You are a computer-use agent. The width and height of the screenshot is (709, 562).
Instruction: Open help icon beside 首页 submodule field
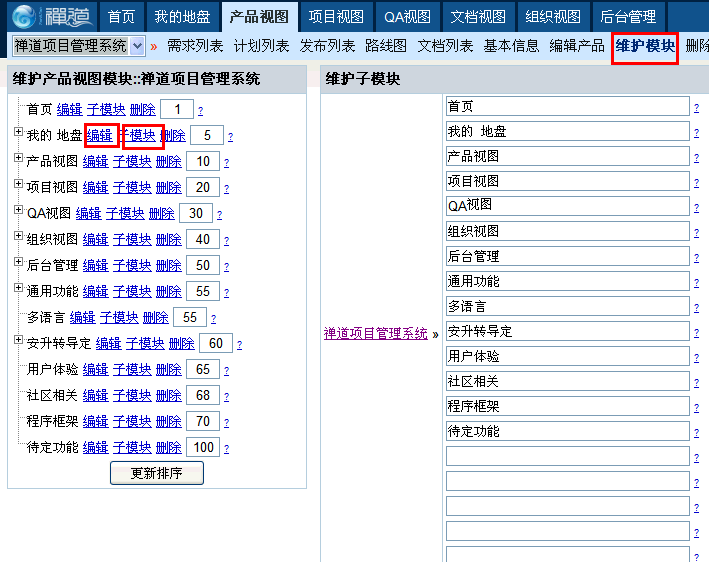[x=696, y=108]
